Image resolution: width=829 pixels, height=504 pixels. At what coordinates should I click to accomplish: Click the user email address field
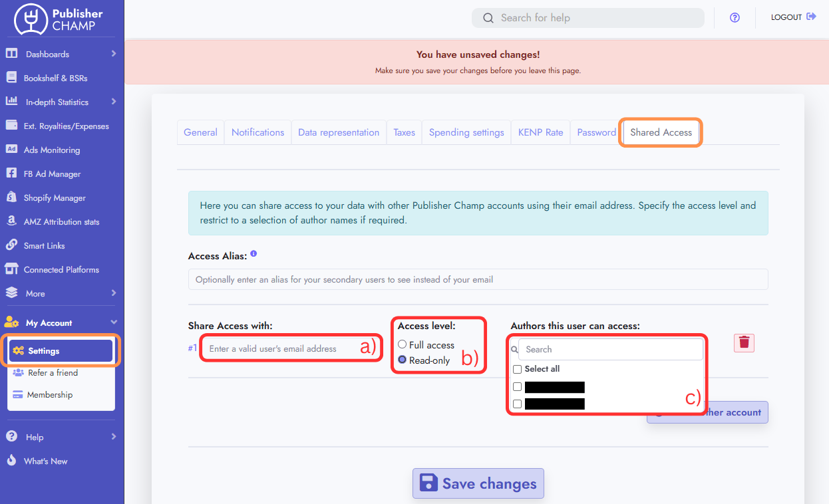coord(291,348)
